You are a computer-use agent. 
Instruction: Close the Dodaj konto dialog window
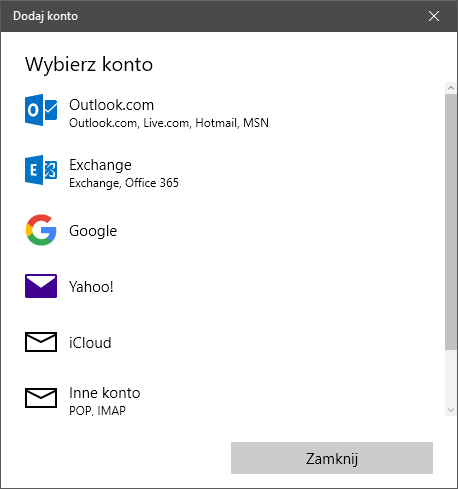[434, 16]
